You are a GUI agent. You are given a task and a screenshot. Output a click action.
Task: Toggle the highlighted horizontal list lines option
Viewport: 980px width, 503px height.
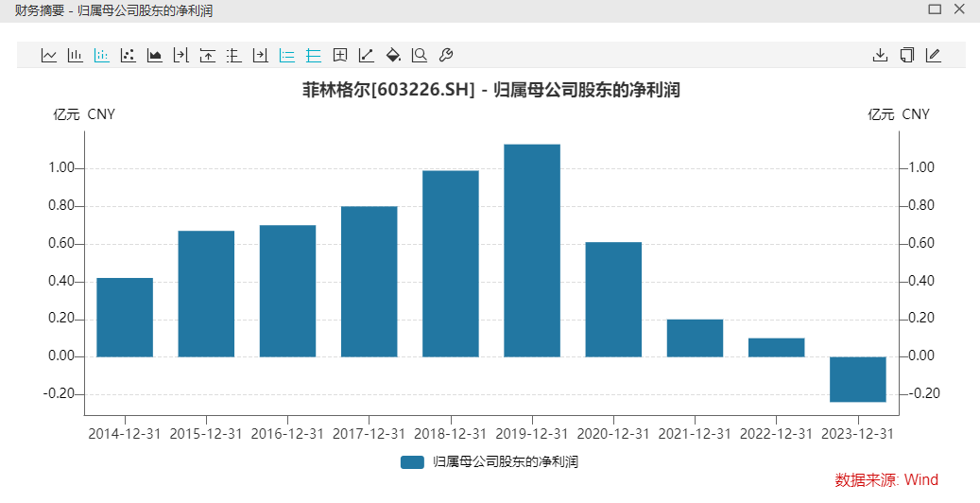(287, 55)
